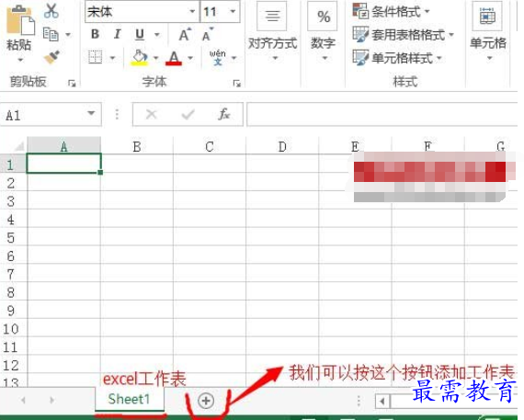Open 对齐方式 alignment group
This screenshot has height=420, width=524.
click(272, 32)
